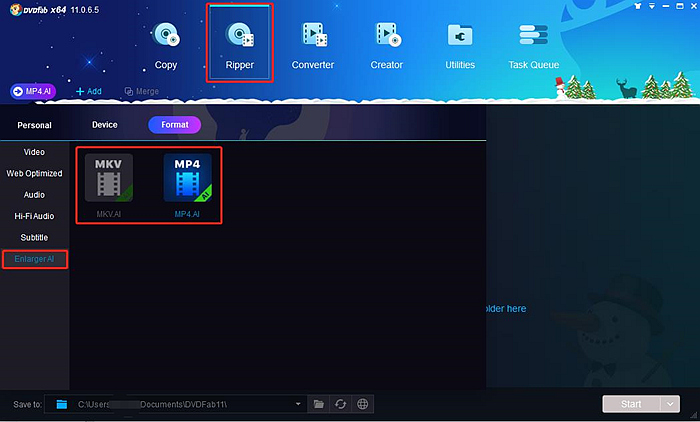Select the Audio category
The height and width of the screenshot is (422, 700).
34,195
